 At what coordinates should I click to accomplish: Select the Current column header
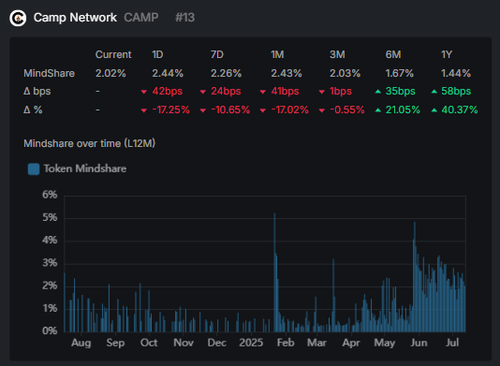pyautogui.click(x=113, y=54)
